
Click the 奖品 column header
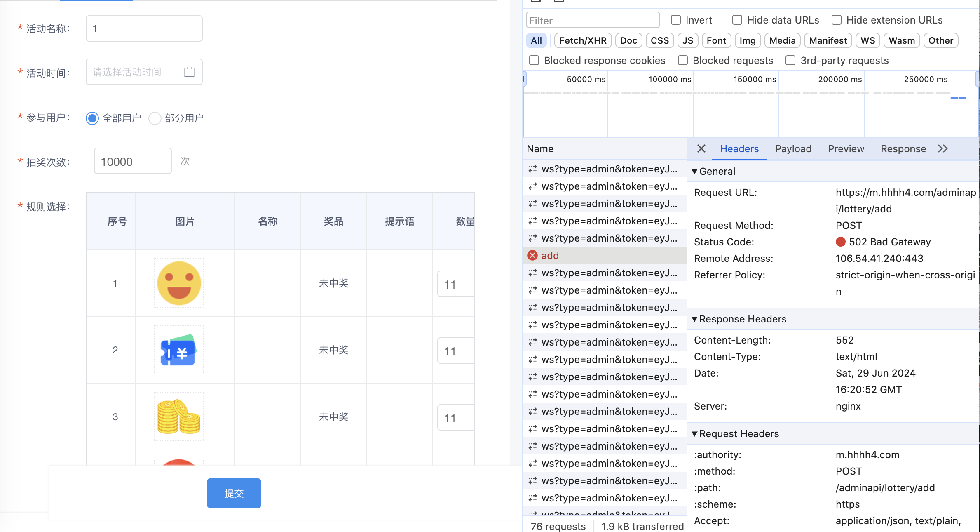(x=333, y=221)
